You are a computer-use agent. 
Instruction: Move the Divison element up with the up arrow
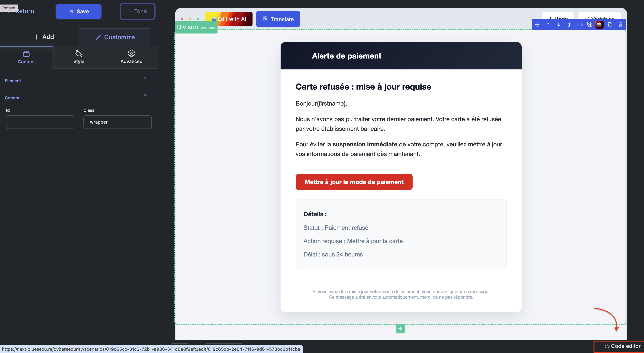tap(548, 24)
